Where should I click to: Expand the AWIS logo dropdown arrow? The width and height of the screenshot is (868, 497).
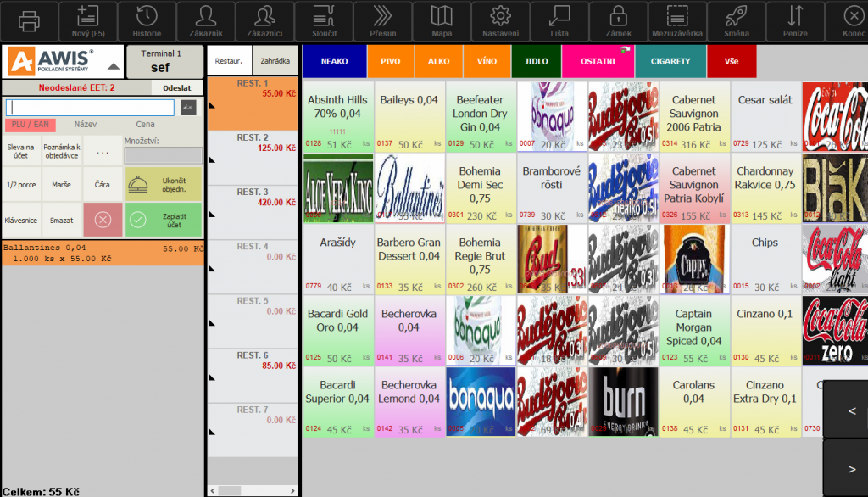114,66
